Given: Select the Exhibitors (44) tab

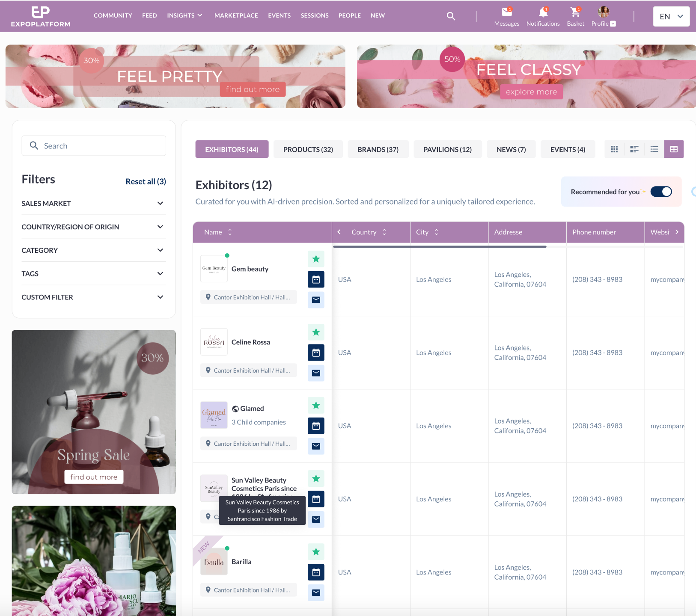Looking at the screenshot, I should click(232, 149).
